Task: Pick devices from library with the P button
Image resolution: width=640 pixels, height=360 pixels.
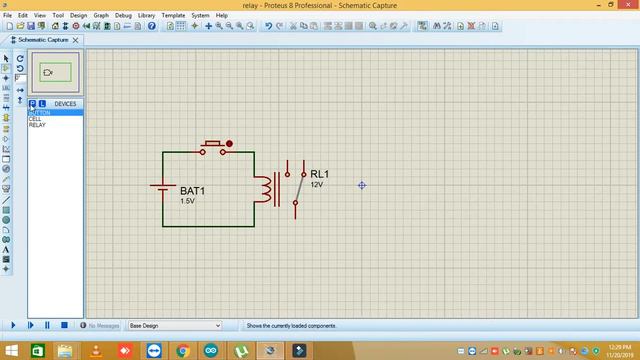Action: (33, 104)
